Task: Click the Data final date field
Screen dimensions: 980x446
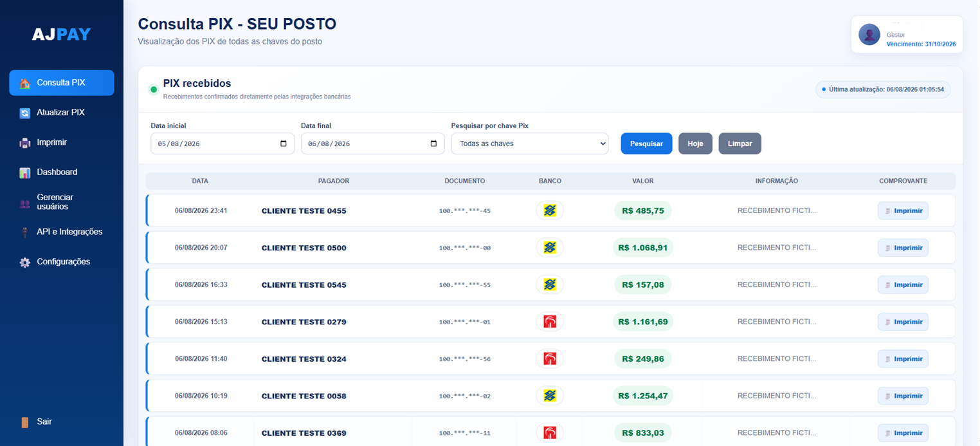Action: pos(373,144)
